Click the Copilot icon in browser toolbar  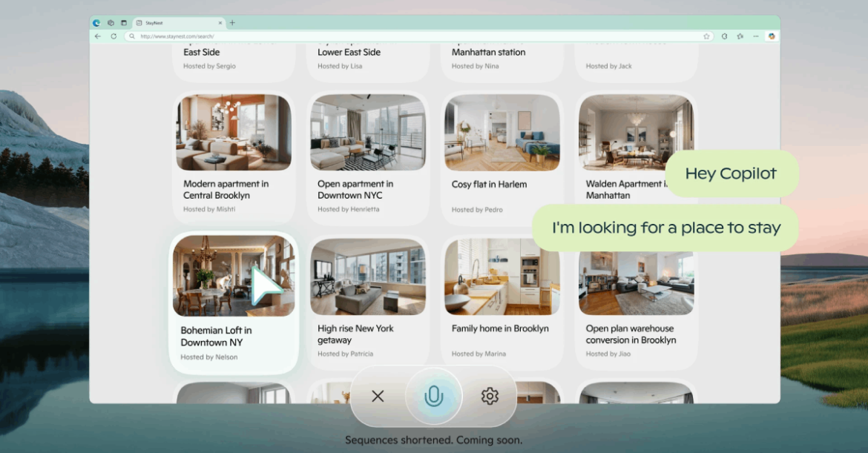pos(772,36)
